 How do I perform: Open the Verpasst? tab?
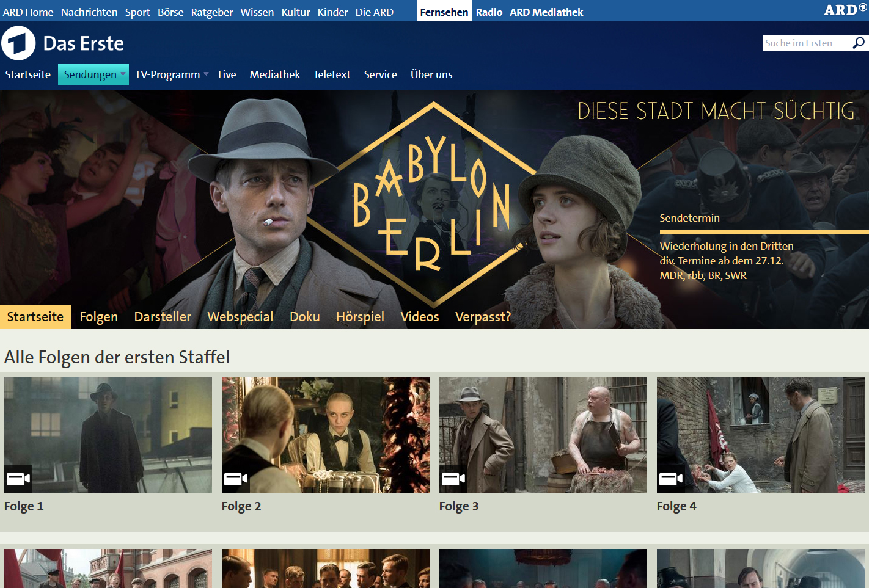coord(483,317)
